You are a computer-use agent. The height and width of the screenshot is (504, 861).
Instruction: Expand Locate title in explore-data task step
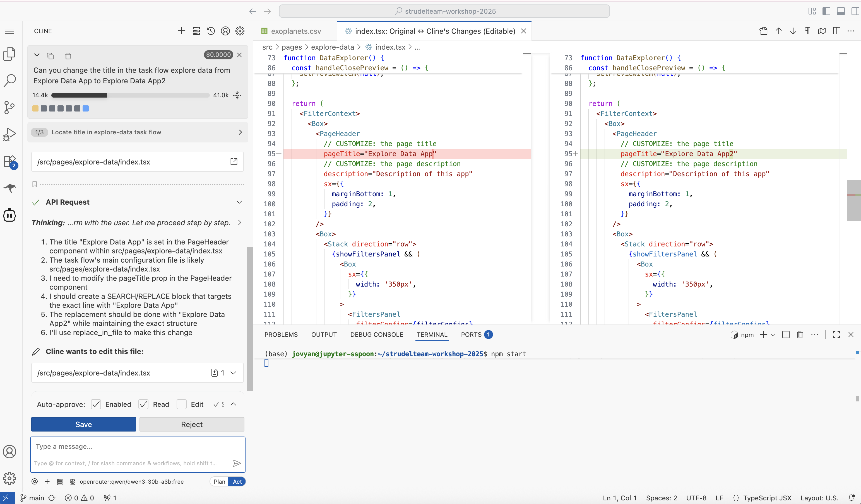pyautogui.click(x=240, y=132)
